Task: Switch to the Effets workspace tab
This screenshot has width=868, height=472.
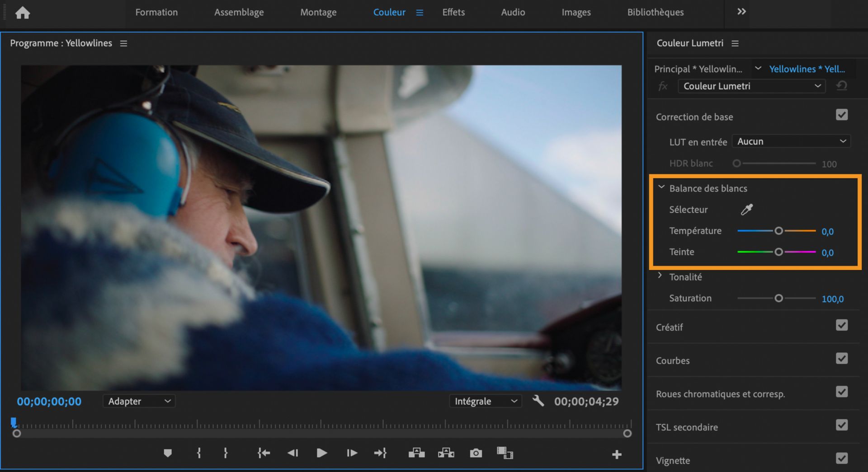Action: tap(453, 12)
